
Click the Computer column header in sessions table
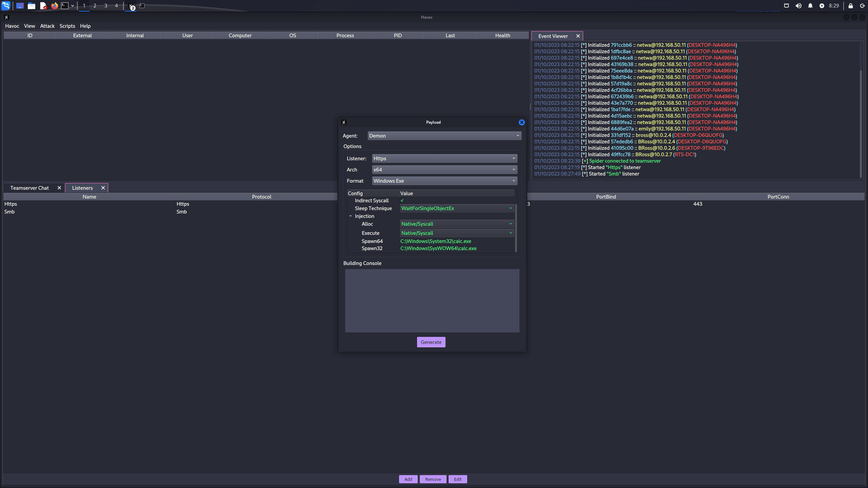tap(240, 36)
